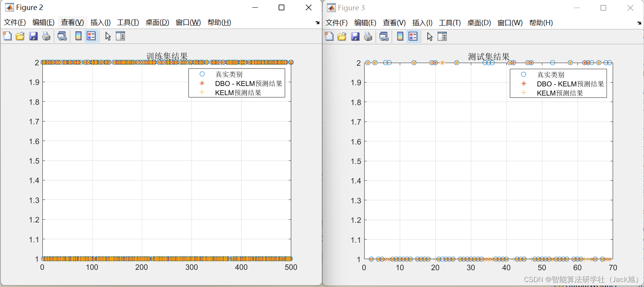Close the Figure 2 window

coord(309,7)
